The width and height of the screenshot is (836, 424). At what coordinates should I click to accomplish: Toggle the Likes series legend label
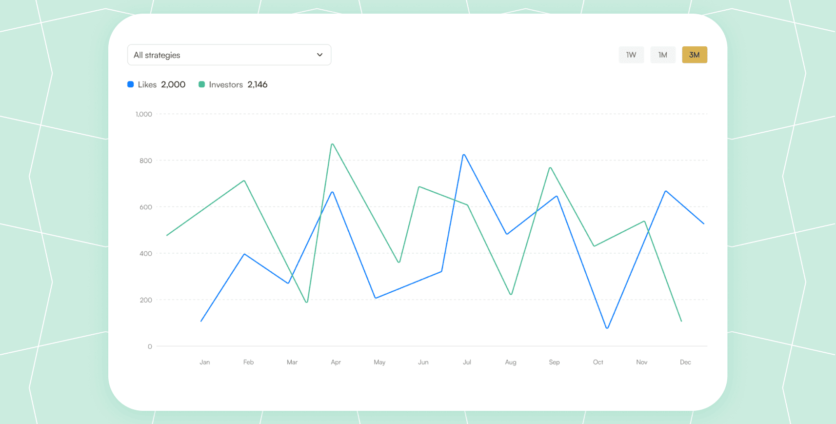pyautogui.click(x=147, y=85)
